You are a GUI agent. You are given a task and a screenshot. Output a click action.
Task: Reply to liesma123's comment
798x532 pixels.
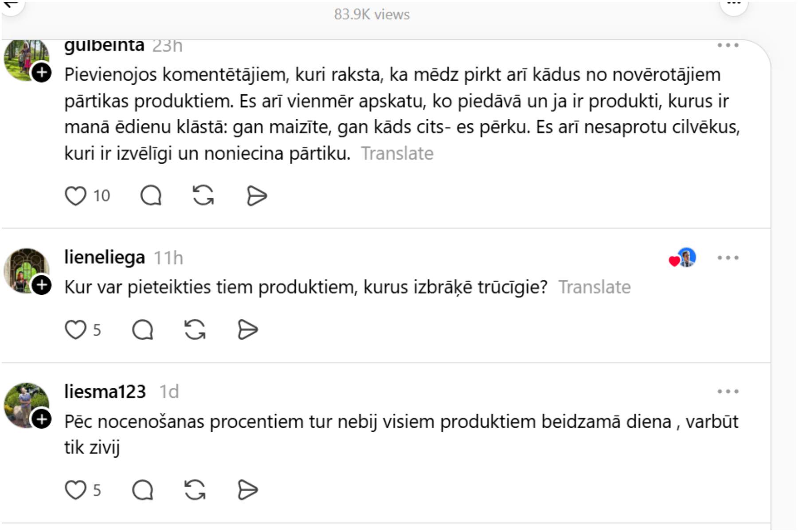[x=143, y=490]
